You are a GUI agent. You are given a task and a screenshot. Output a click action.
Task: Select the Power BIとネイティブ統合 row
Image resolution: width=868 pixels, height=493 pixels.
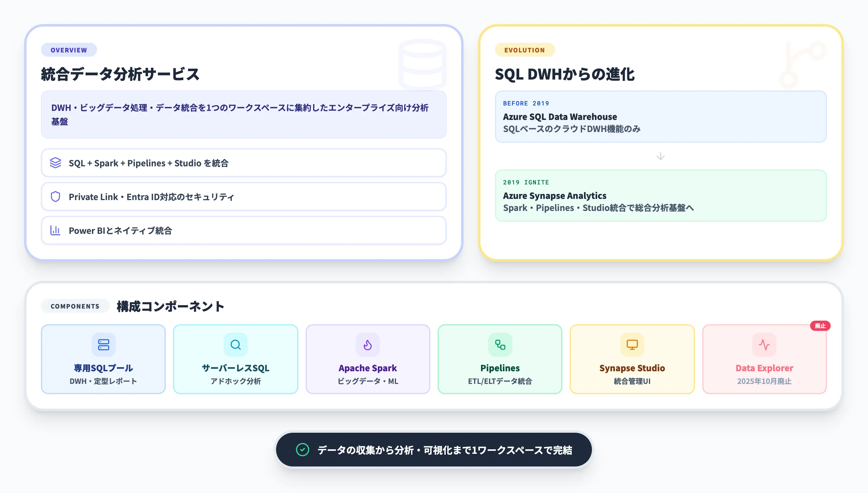pyautogui.click(x=244, y=231)
